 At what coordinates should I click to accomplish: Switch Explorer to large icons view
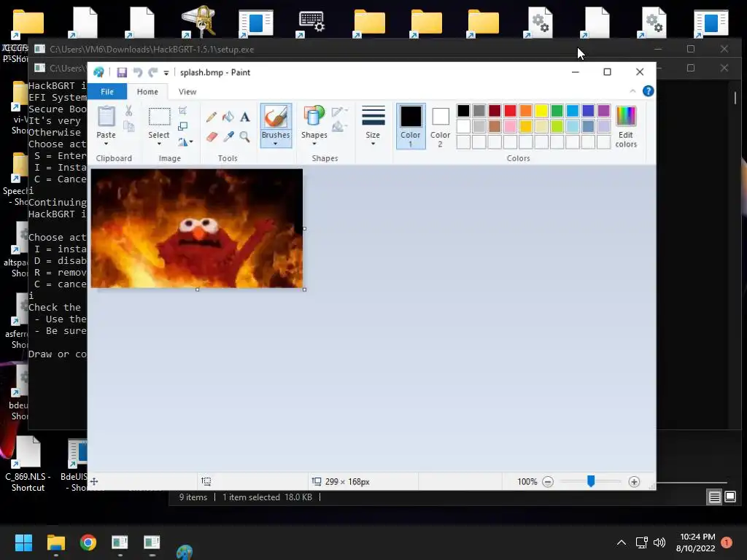pos(730,497)
